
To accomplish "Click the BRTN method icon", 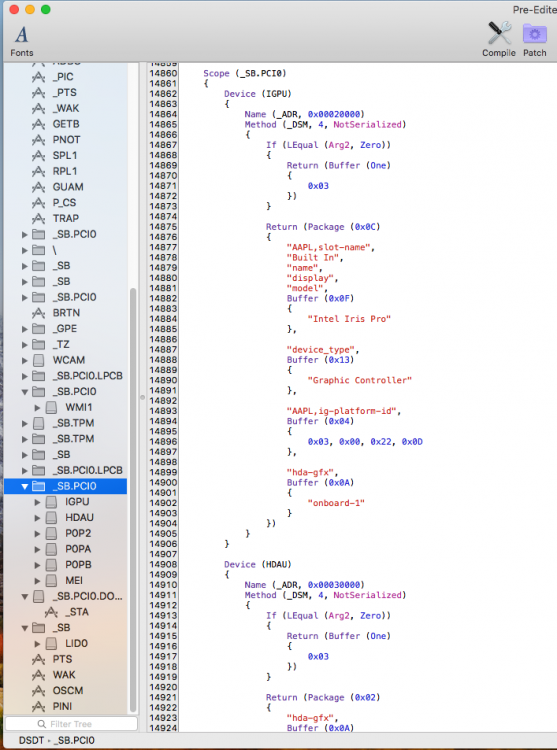I will pyautogui.click(x=39, y=313).
